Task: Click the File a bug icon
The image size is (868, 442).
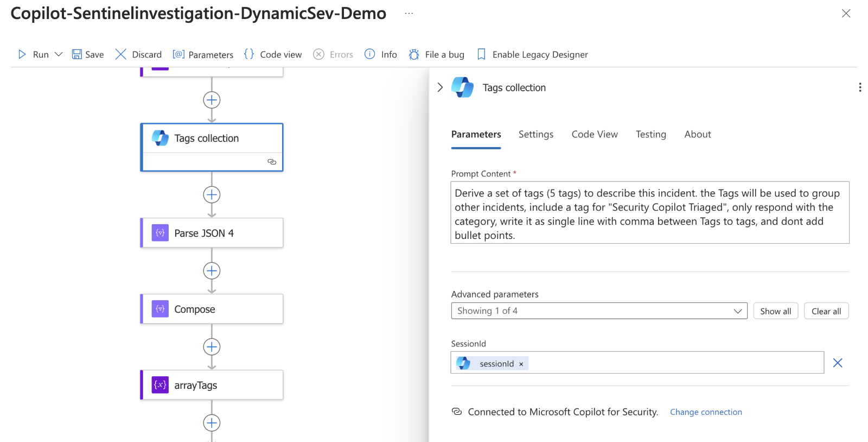Action: [x=414, y=54]
